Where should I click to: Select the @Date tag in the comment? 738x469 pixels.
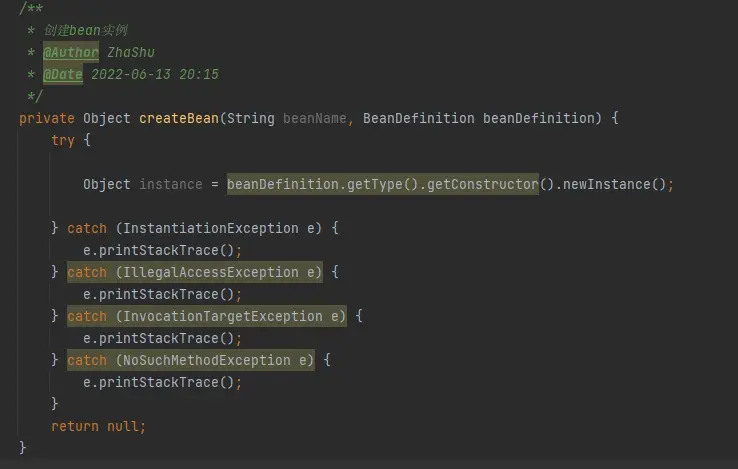click(x=63, y=74)
